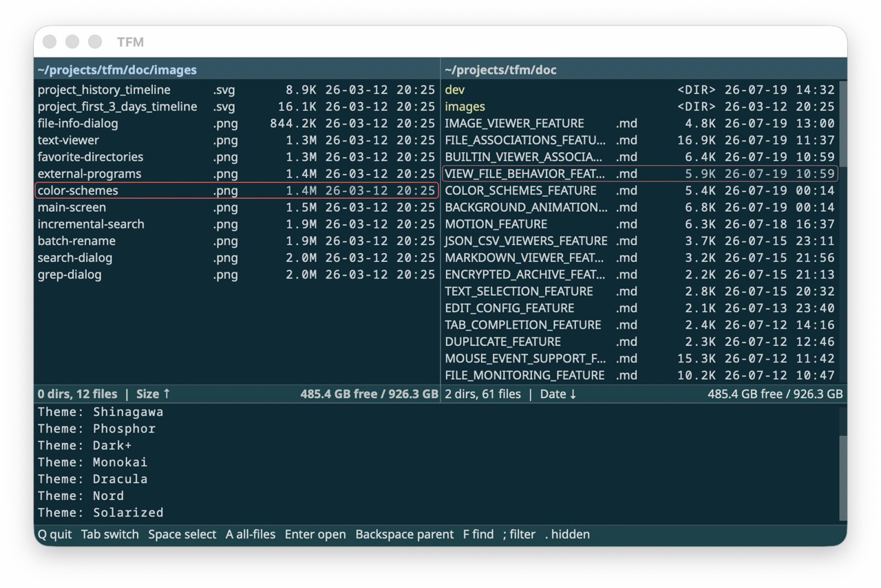This screenshot has height=588, width=881.
Task: Select the VIEW_FILE_BEHAVIOR_FEAT… .md row
Action: pos(640,174)
